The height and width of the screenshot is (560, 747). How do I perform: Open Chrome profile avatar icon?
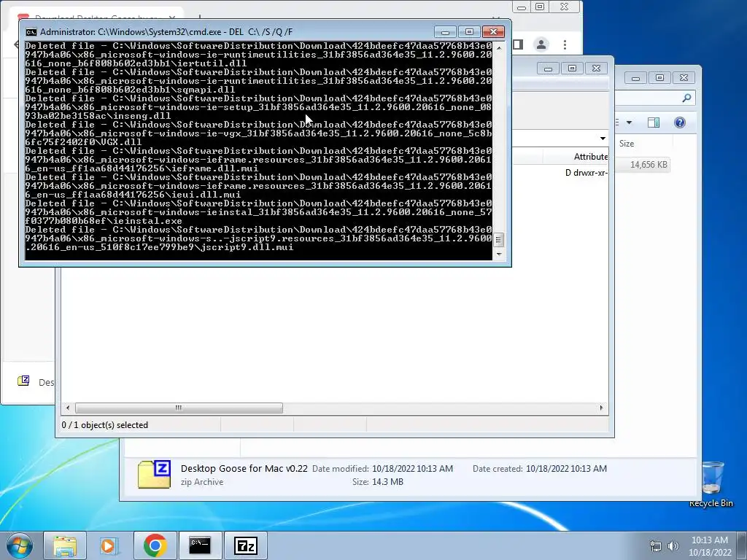point(541,44)
